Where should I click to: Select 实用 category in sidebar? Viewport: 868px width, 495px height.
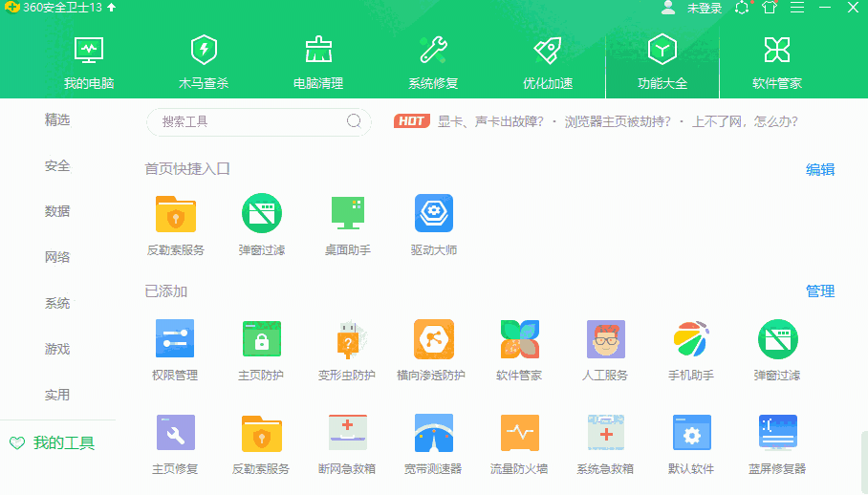tap(57, 395)
